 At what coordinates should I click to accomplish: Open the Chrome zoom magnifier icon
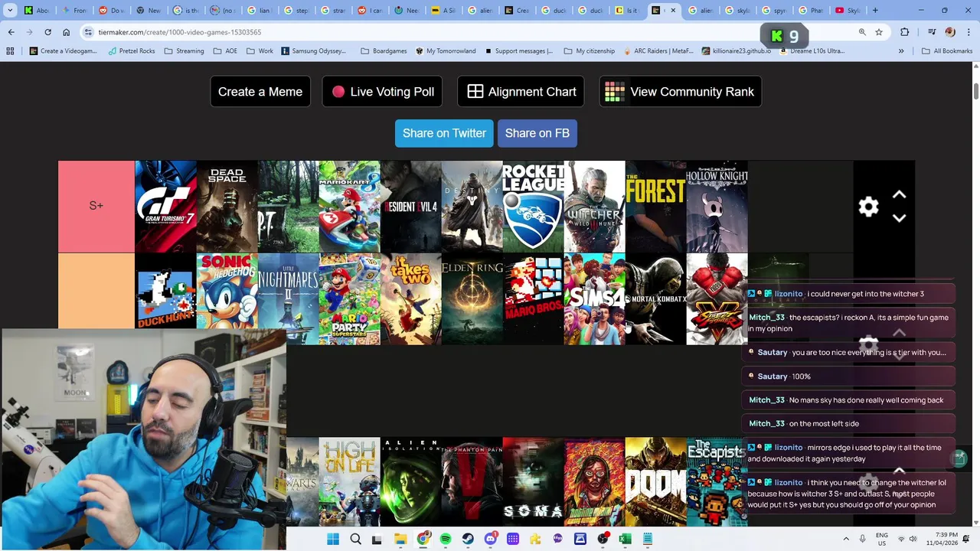coord(862,32)
